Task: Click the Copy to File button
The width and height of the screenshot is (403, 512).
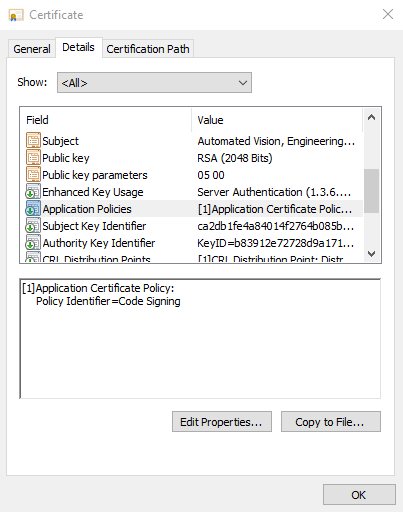Action: (330, 422)
